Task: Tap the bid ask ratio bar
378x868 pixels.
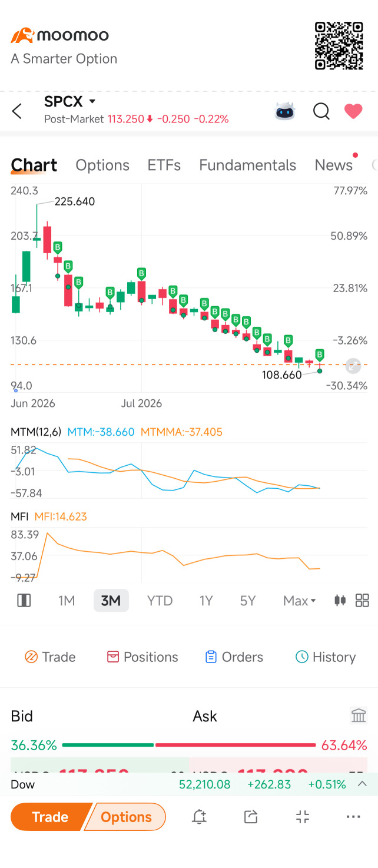Action: [x=189, y=745]
